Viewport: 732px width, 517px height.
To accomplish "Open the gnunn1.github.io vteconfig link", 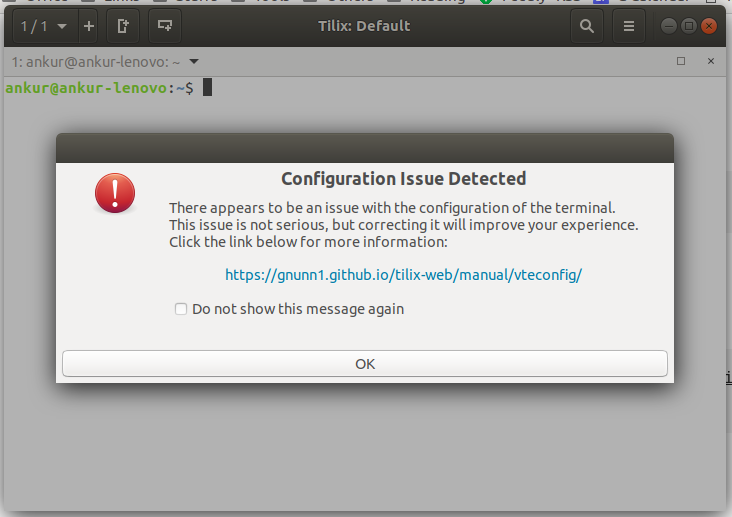I will click(x=403, y=275).
